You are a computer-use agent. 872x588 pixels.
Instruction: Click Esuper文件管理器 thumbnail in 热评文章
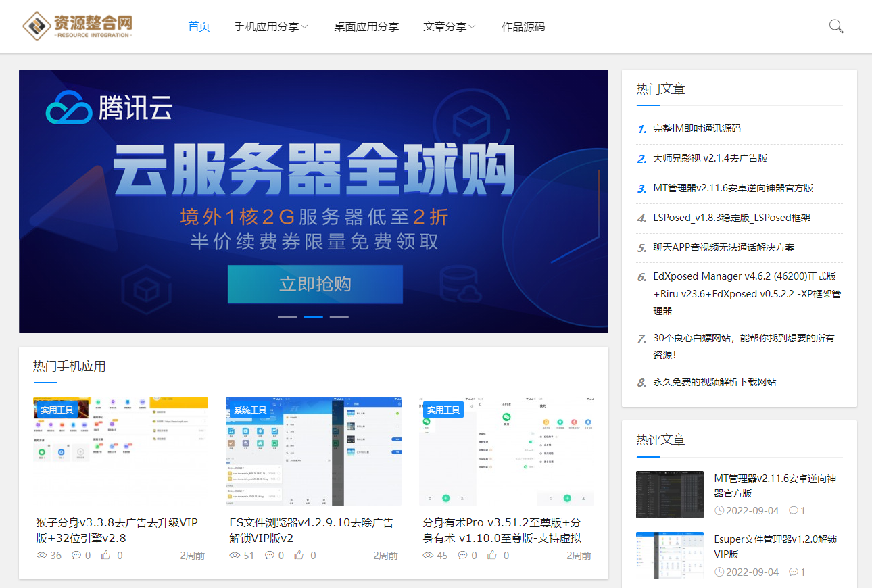670,556
